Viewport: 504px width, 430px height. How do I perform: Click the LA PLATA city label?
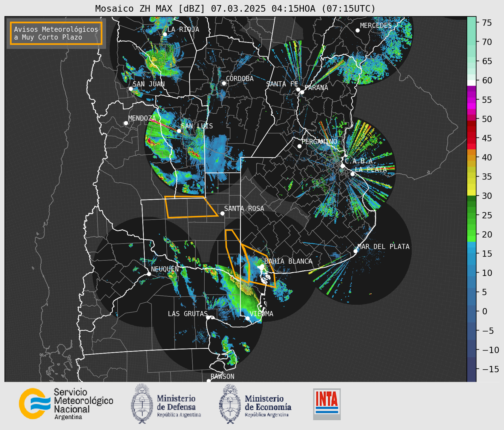coord(371,169)
